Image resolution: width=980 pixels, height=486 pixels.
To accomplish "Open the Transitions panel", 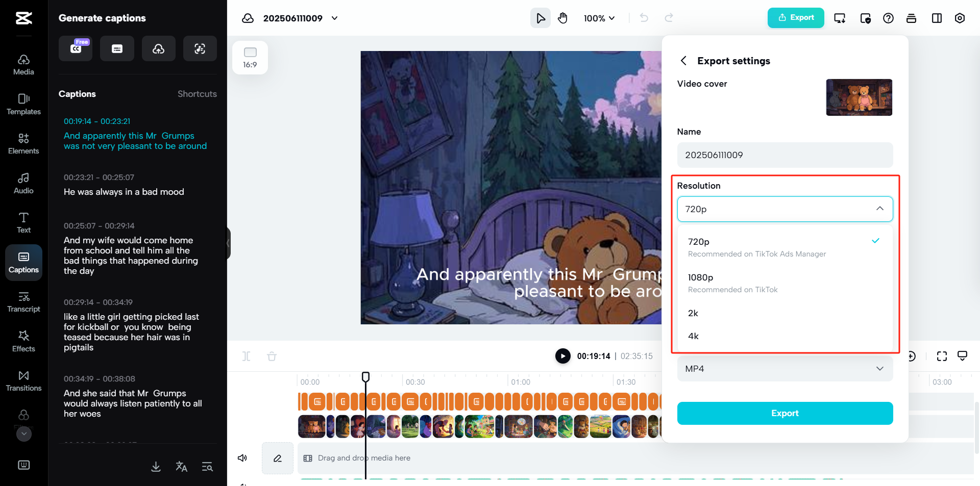I will coord(23,381).
